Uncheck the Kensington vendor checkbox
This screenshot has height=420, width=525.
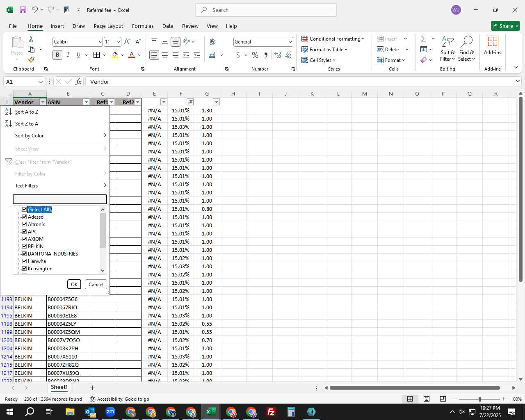click(24, 269)
